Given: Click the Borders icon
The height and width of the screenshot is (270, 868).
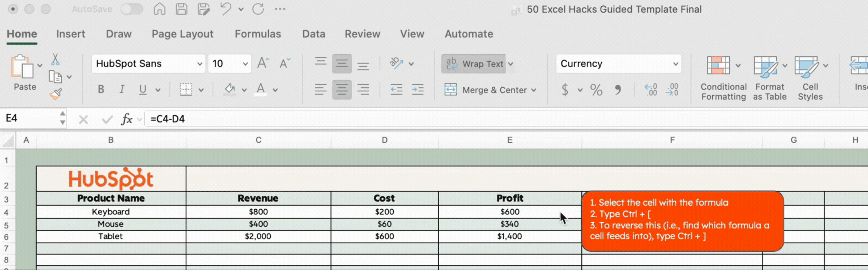Looking at the screenshot, I should click(186, 90).
